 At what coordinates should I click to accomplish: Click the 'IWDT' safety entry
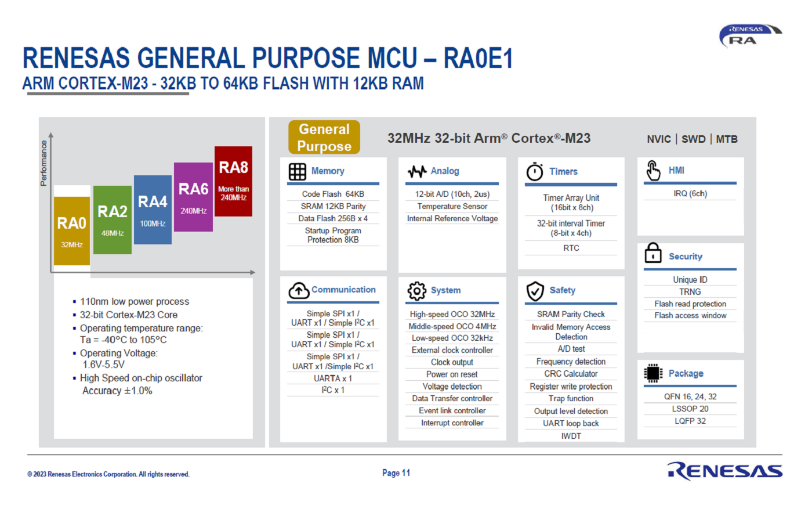pyautogui.click(x=571, y=435)
